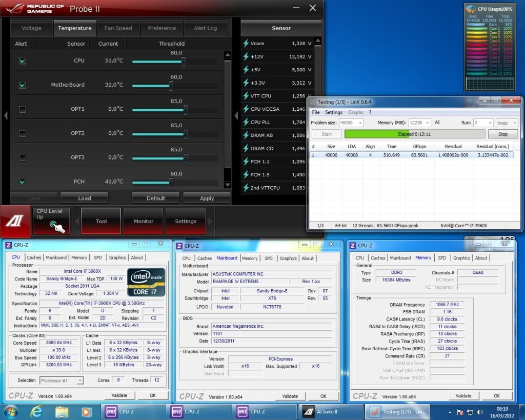525x420 pixels.
Task: Open Windows Explorer folder icon in taskbar
Action: [x=62, y=411]
